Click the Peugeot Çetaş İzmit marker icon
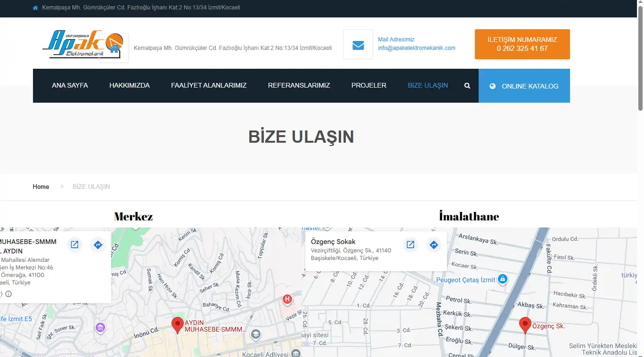The image size is (644, 357). (x=503, y=279)
